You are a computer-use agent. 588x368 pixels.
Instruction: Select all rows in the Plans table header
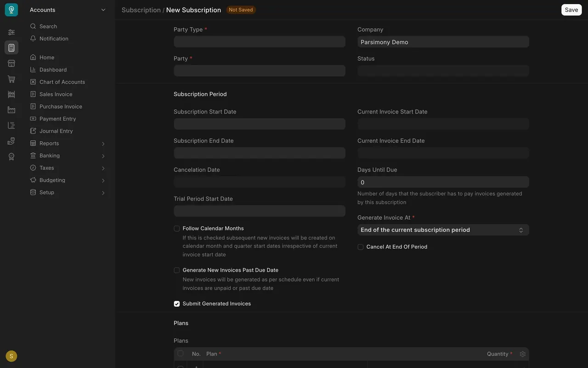click(x=180, y=354)
